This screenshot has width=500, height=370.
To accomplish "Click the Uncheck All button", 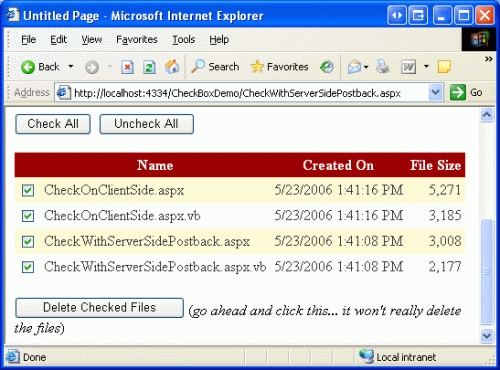I will click(x=146, y=124).
